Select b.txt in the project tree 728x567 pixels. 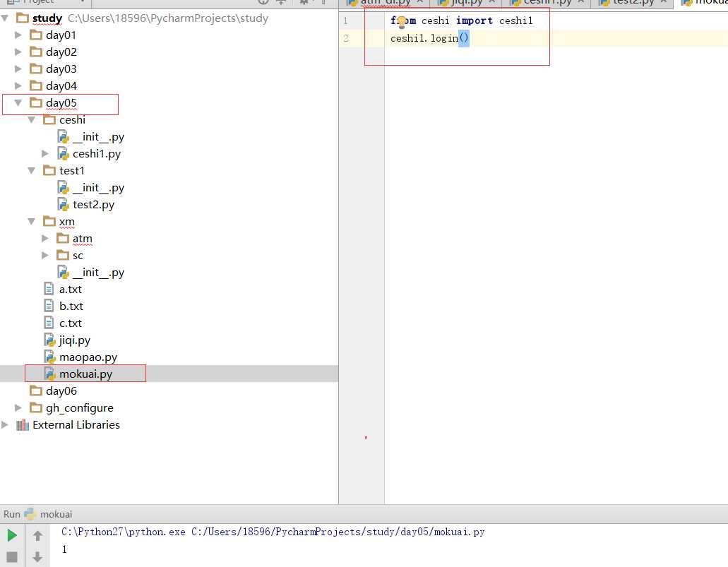click(71, 306)
